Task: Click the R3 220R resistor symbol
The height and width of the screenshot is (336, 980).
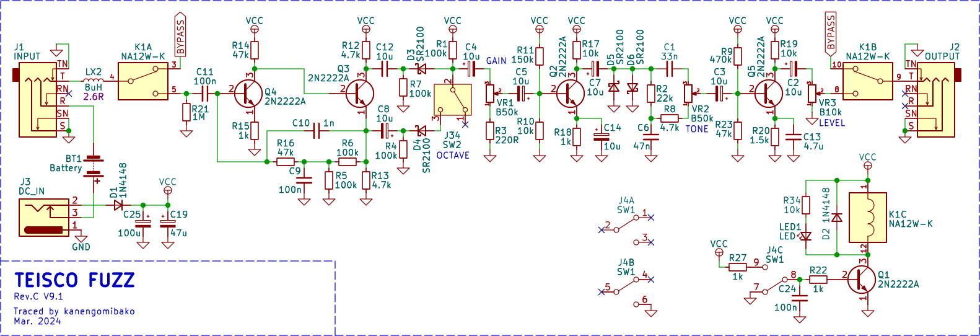Action: pyautogui.click(x=490, y=131)
